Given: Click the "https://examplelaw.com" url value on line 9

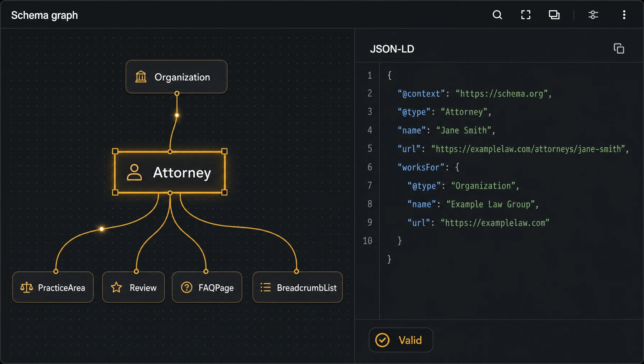Looking at the screenshot, I should tap(495, 223).
